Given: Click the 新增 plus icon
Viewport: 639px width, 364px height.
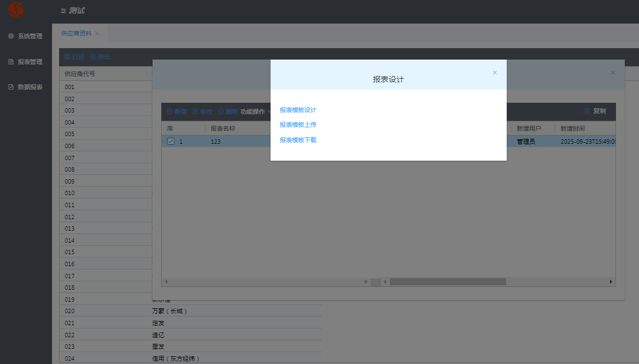Looking at the screenshot, I should (x=170, y=111).
